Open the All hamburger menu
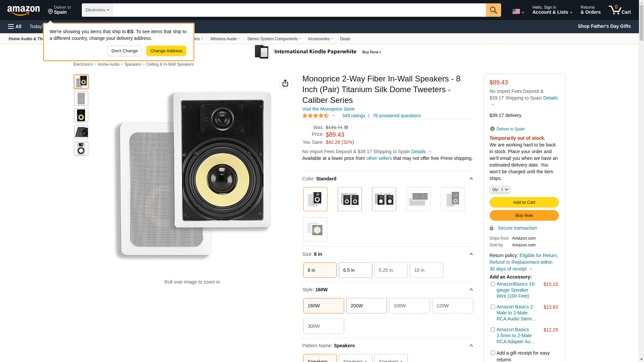 [15, 26]
